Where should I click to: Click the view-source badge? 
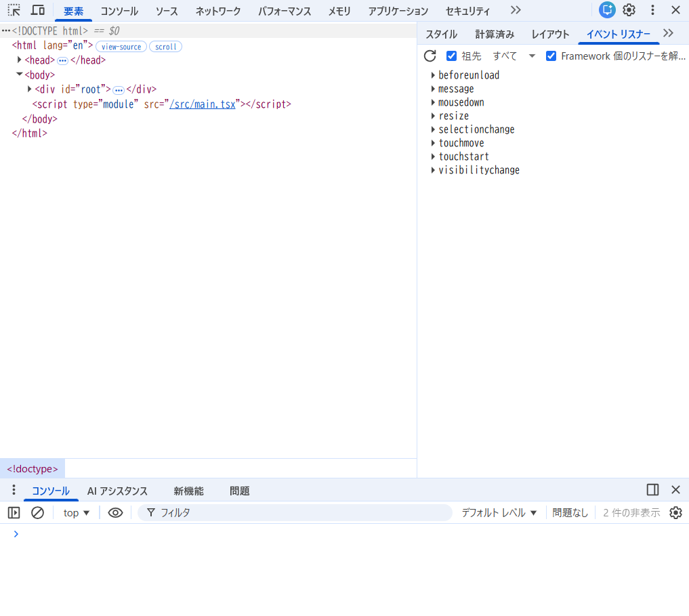point(121,47)
